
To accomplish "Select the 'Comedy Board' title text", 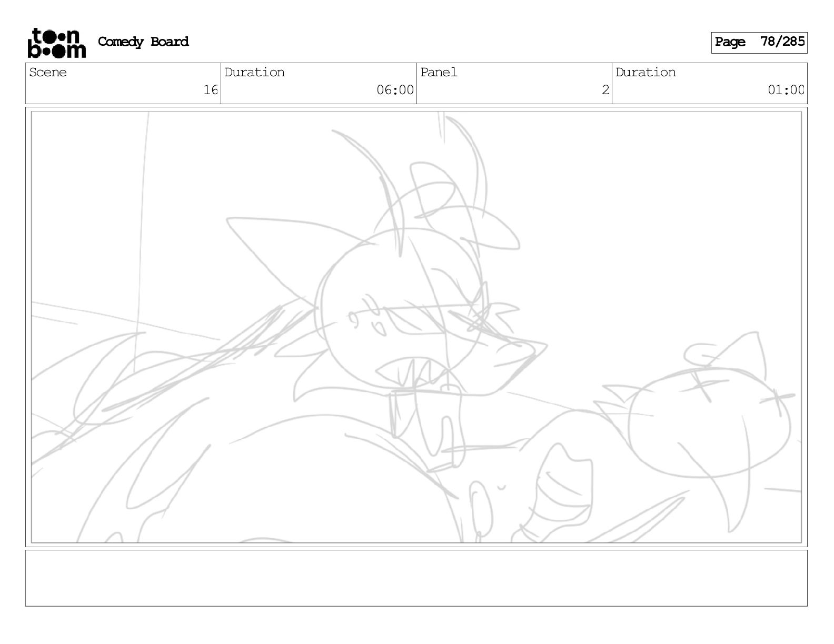I will tap(143, 42).
